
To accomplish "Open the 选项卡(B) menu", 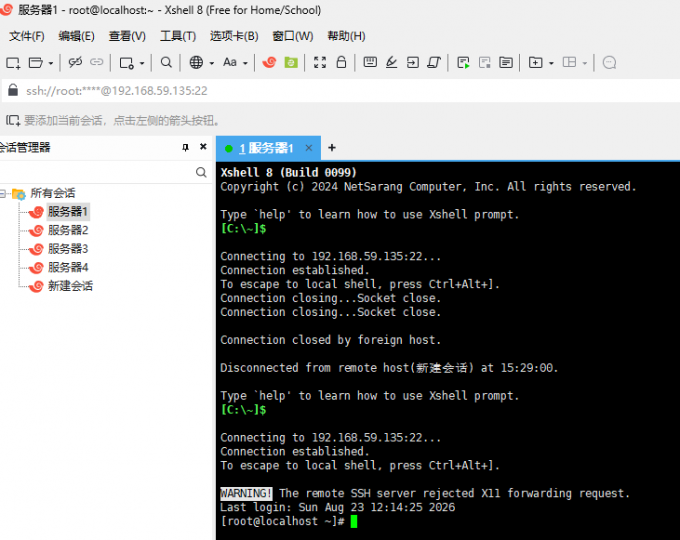I will point(234,36).
